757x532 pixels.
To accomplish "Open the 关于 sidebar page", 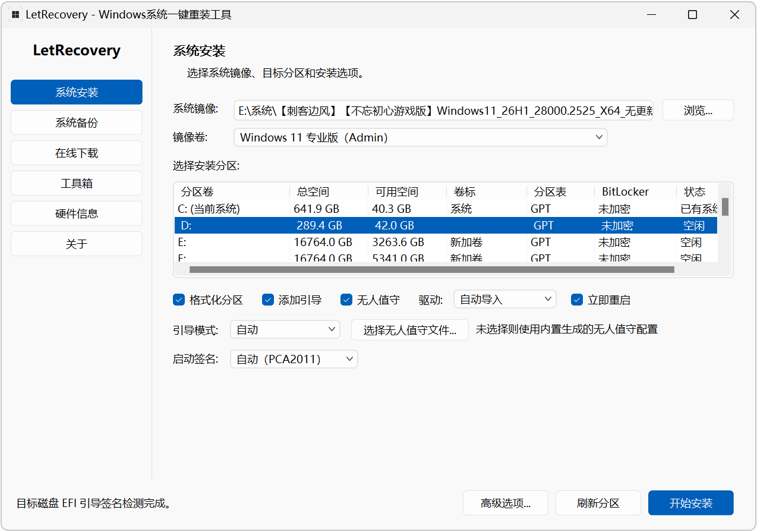I will click(77, 244).
